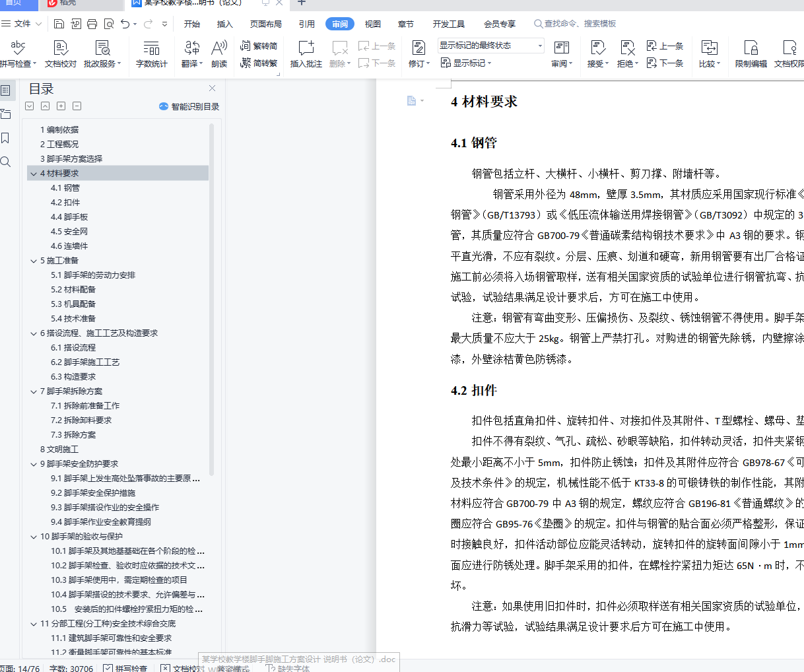Click the word count 字数: 30706
The image size is (804, 672).
71,668
